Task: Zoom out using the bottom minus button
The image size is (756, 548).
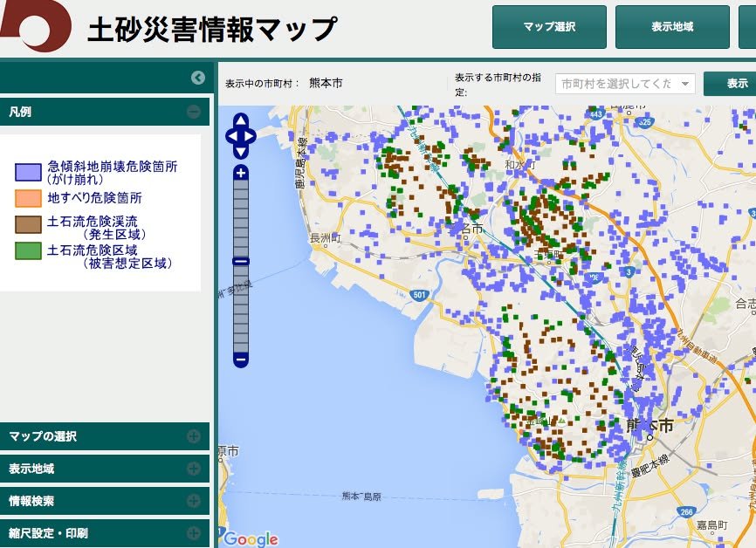Action: [241, 359]
